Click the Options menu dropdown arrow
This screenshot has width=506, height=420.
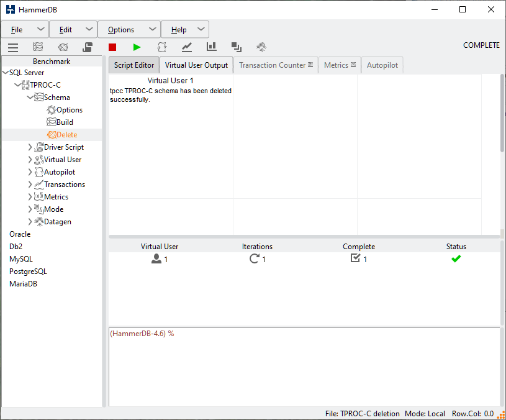(152, 29)
